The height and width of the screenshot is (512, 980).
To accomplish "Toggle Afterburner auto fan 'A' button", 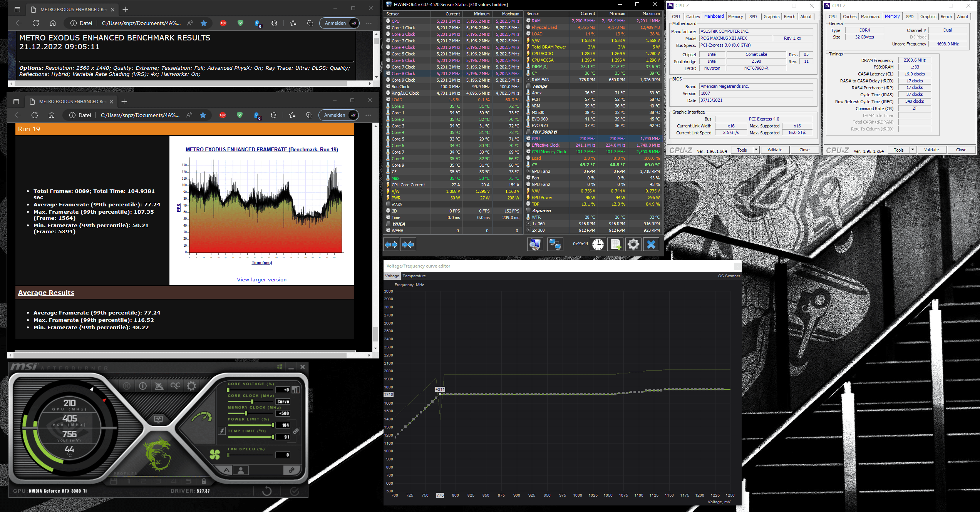I will tap(226, 470).
